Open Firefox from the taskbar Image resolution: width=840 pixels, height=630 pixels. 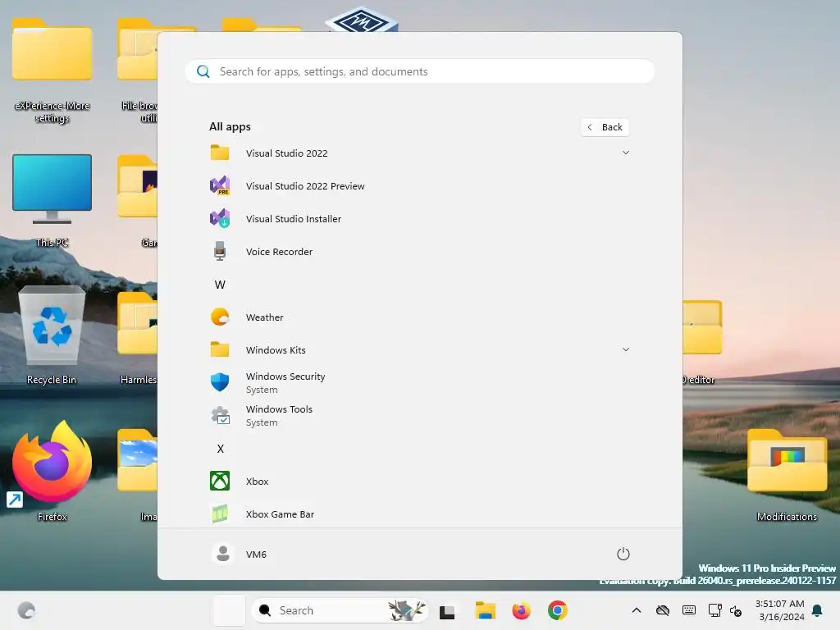[x=521, y=610]
